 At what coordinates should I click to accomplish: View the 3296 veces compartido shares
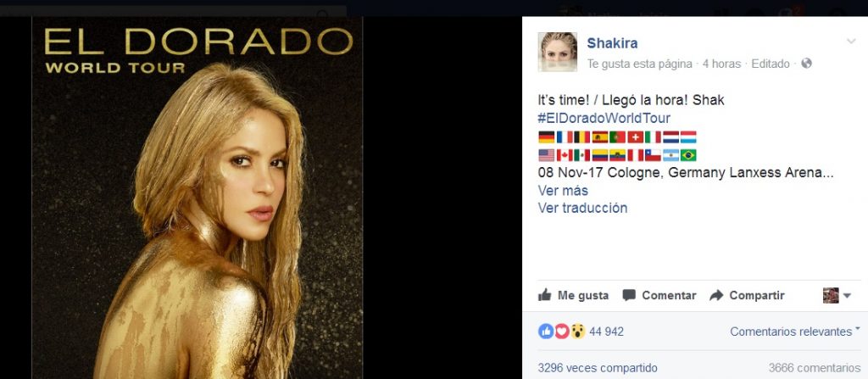tap(598, 368)
